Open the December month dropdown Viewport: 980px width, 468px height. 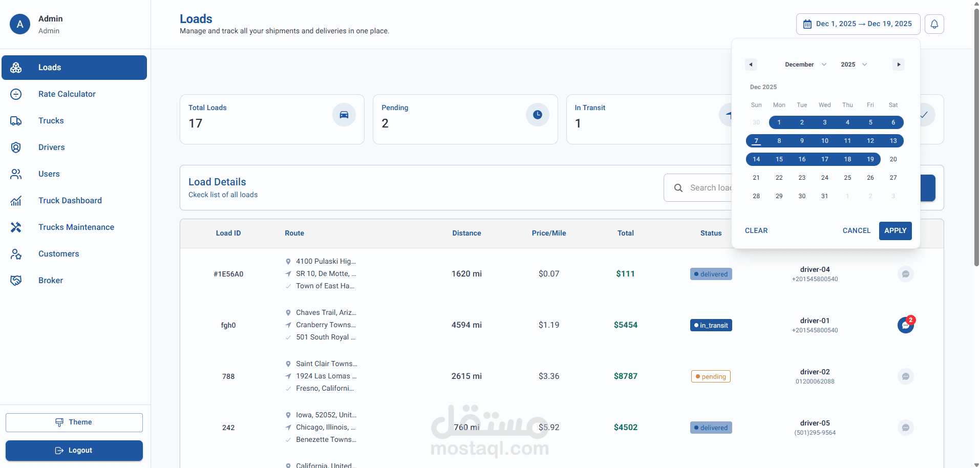(x=805, y=65)
